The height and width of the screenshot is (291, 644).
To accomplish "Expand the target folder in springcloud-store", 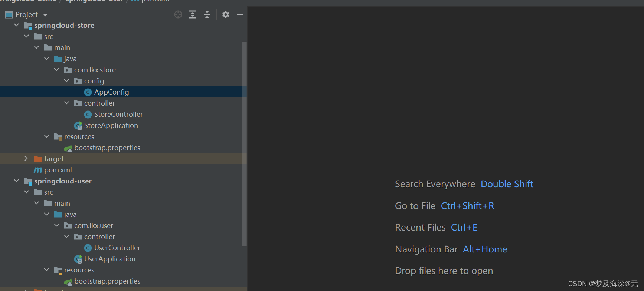I will tap(26, 159).
